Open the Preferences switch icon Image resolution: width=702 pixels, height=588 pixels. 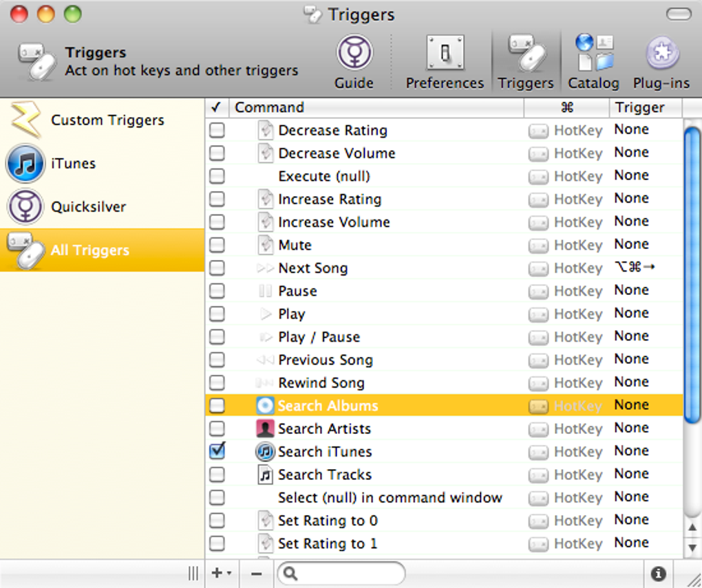[445, 53]
